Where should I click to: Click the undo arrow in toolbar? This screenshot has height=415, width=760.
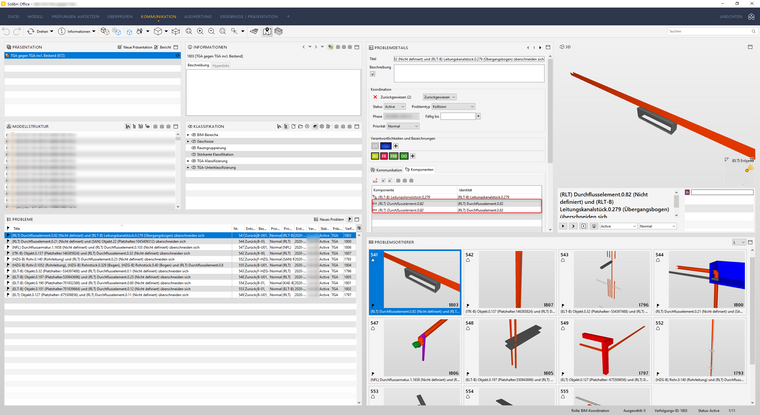click(6, 32)
